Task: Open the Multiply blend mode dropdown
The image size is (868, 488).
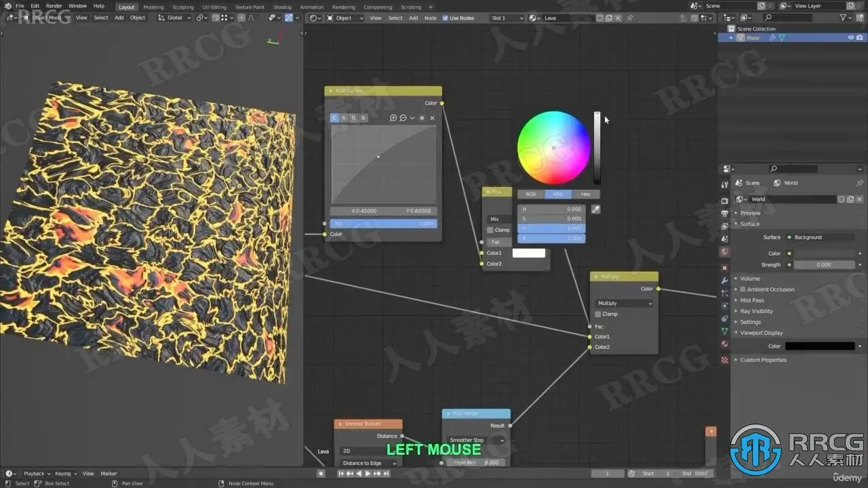Action: tap(624, 303)
